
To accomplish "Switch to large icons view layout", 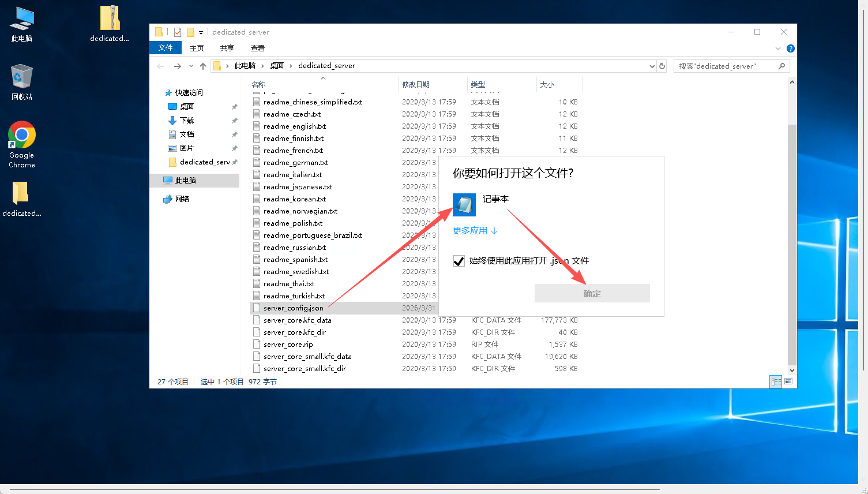I will coord(788,381).
